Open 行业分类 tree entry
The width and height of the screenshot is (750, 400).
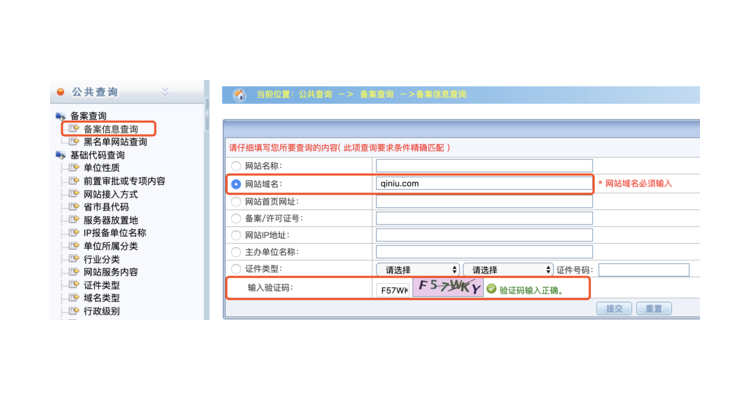[x=101, y=259]
